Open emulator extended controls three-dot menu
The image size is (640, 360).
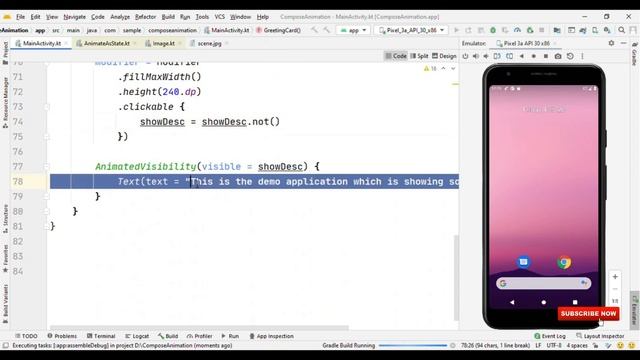[x=582, y=56]
